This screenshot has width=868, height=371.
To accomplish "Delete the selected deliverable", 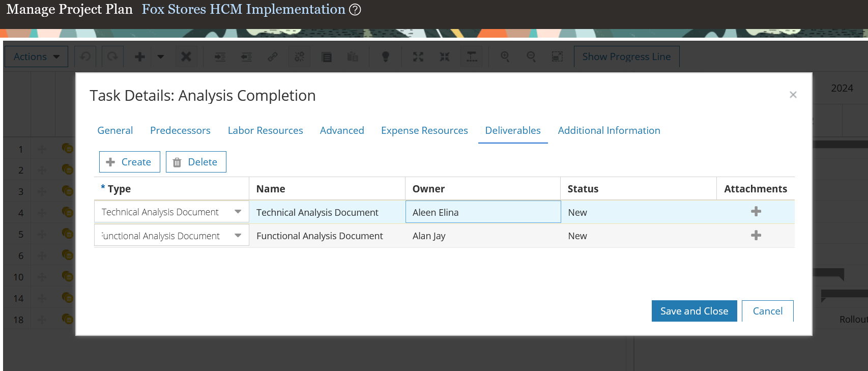I will (196, 162).
